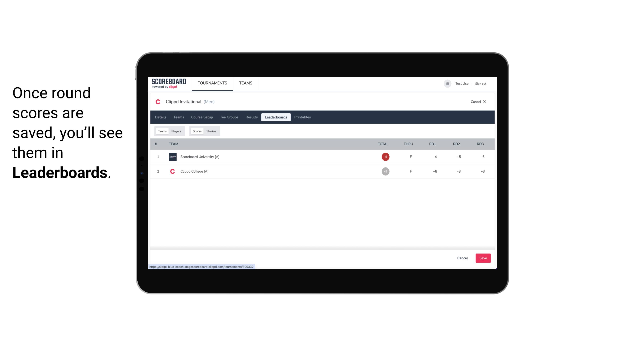Click the Course Setup tab
The image size is (644, 346).
(202, 117)
